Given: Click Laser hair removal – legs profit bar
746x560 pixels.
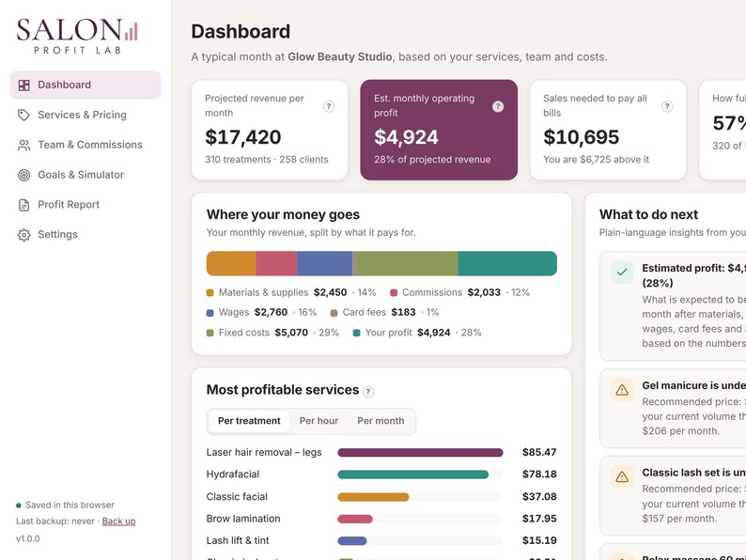Looking at the screenshot, I should (420, 453).
